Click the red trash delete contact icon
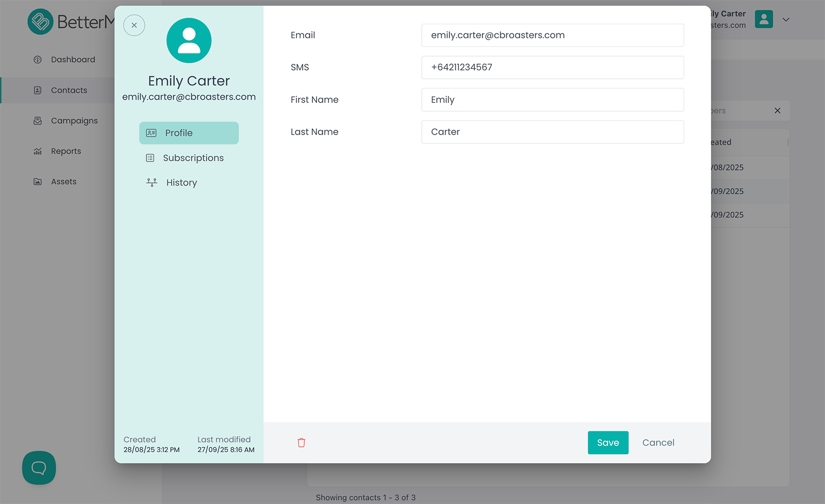The width and height of the screenshot is (825, 504). [301, 443]
